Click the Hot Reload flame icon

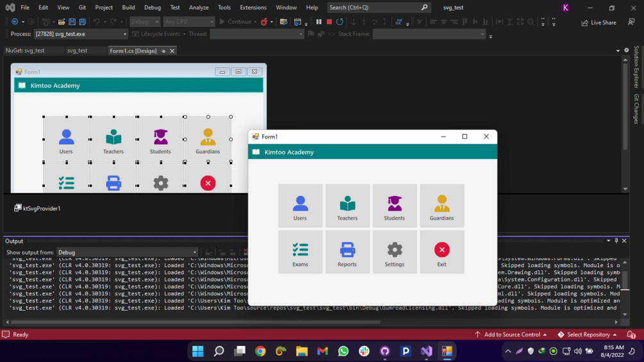[x=264, y=22]
